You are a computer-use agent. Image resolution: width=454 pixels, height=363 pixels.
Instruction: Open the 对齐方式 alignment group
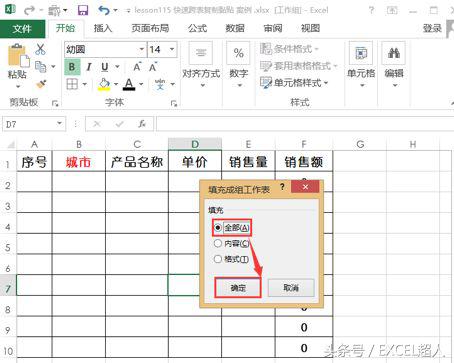201,65
